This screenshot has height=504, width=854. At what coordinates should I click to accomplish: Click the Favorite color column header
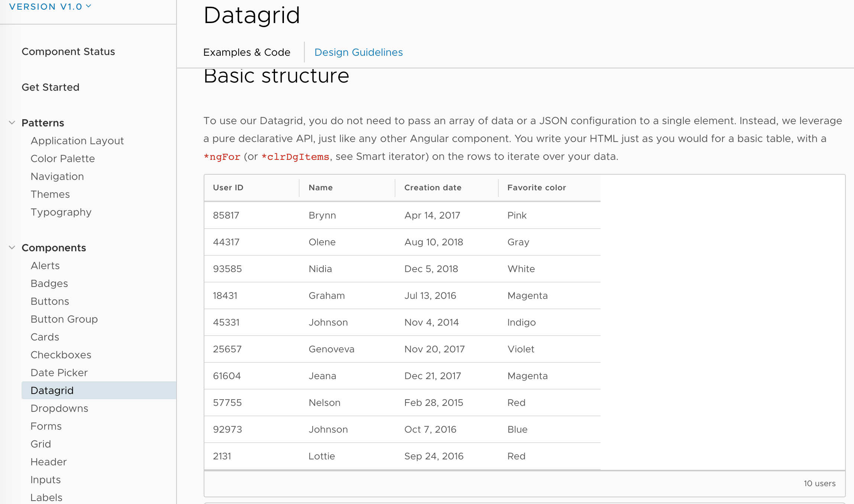click(536, 188)
